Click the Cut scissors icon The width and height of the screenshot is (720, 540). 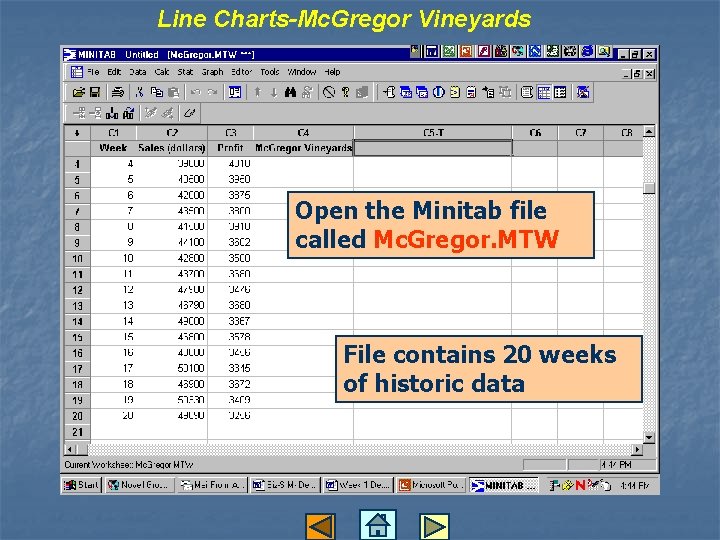pos(140,92)
